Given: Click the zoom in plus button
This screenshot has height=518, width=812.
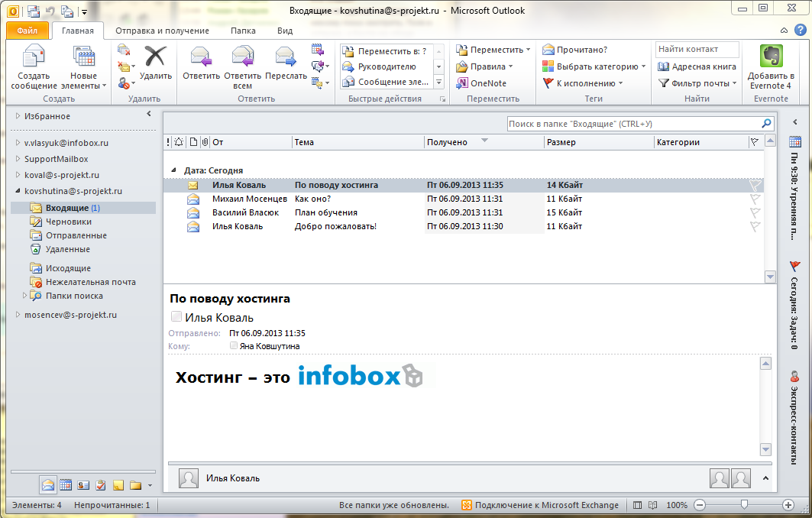Looking at the screenshot, I should click(788, 504).
